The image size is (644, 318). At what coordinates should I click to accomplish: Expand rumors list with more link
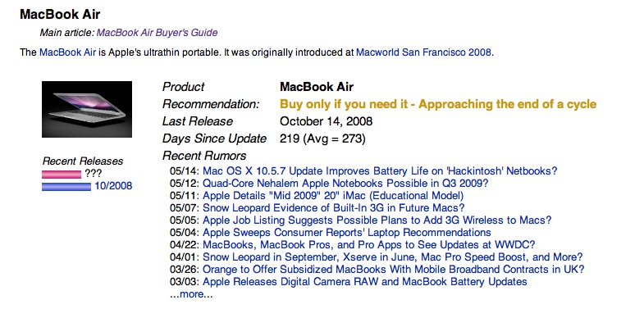tap(191, 294)
